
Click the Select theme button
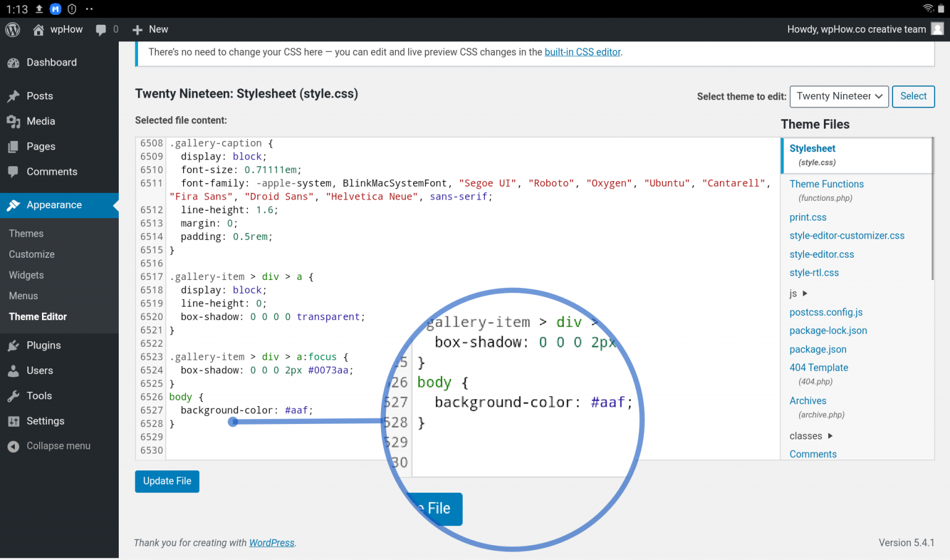point(913,96)
